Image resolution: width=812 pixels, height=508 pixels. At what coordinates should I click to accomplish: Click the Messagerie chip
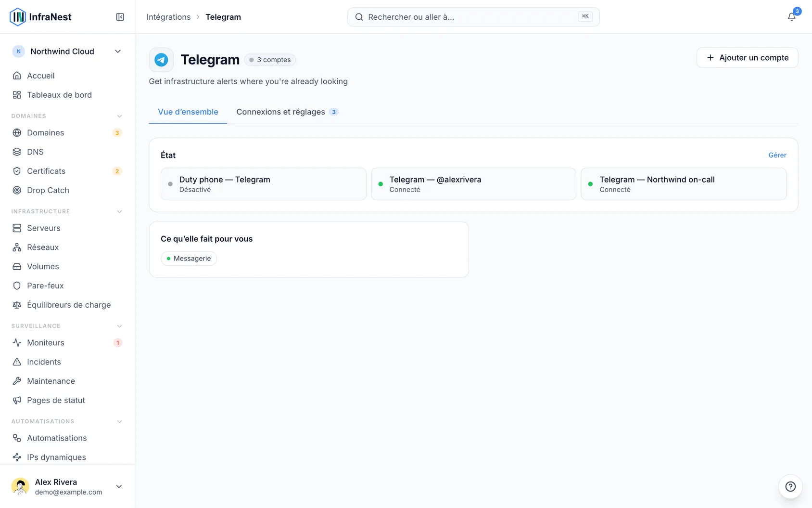pos(189,259)
